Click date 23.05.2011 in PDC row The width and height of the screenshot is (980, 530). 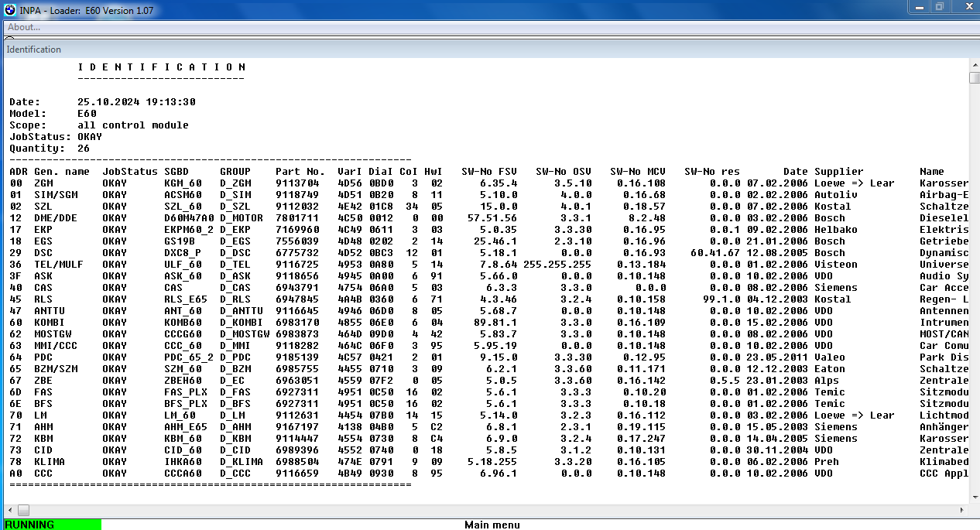pos(777,357)
